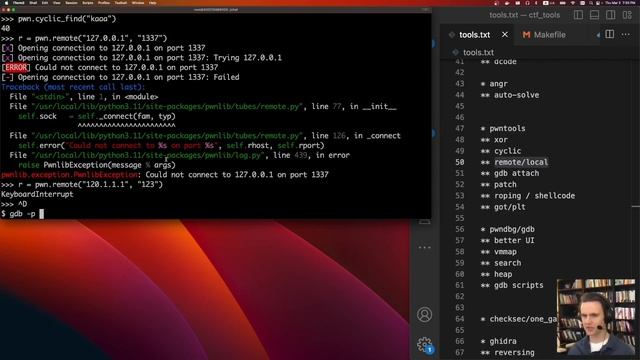640x360 pixels.
Task: Click the pwnlib/log.py file path in the traceback
Action: pyautogui.click(x=148, y=155)
